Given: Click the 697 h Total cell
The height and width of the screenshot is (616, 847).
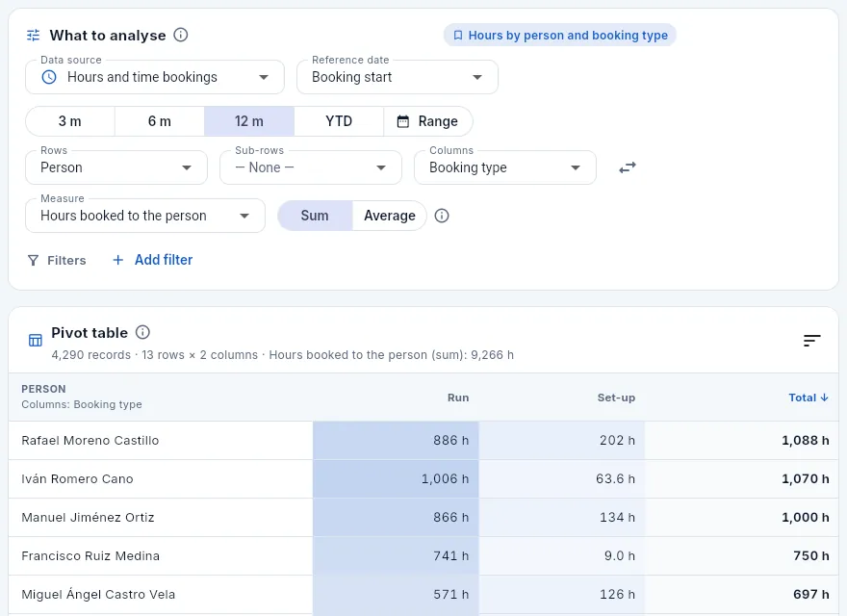Looking at the screenshot, I should click(742, 595).
